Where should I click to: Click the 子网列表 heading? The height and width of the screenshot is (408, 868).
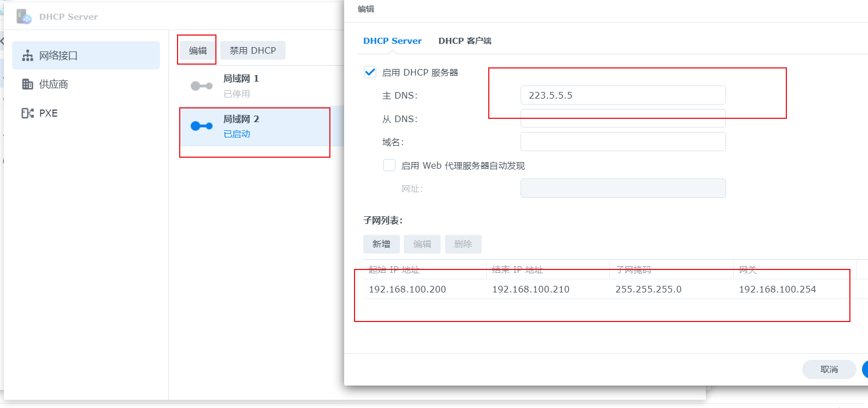383,220
